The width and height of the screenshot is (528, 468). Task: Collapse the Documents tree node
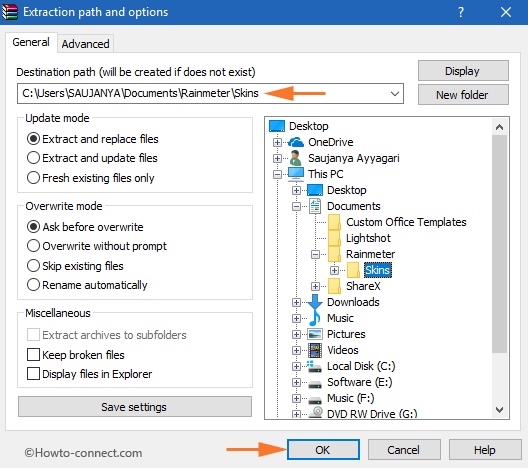tap(296, 206)
